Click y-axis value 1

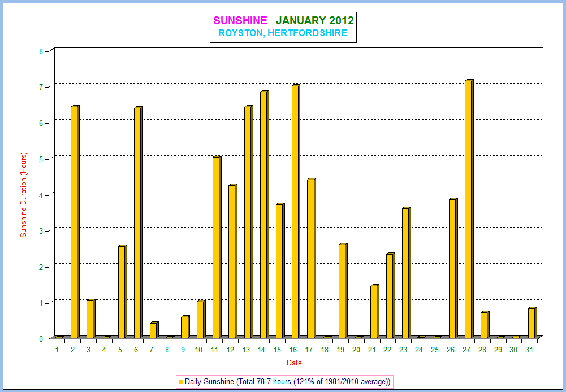click(x=41, y=303)
